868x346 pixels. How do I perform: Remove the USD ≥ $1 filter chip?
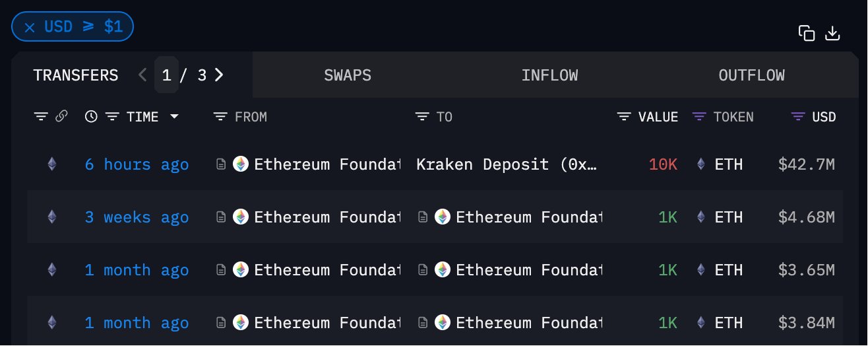[30, 27]
